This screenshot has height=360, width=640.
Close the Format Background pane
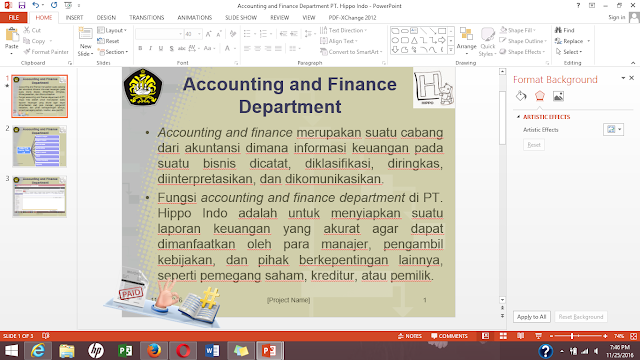click(x=631, y=78)
